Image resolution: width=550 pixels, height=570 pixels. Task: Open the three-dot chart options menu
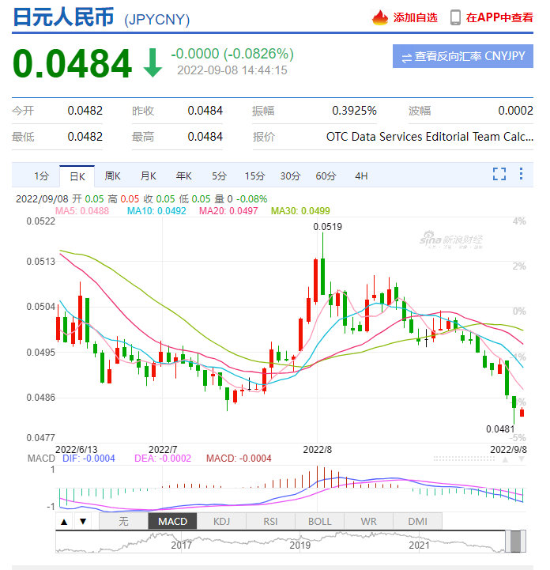point(521,174)
